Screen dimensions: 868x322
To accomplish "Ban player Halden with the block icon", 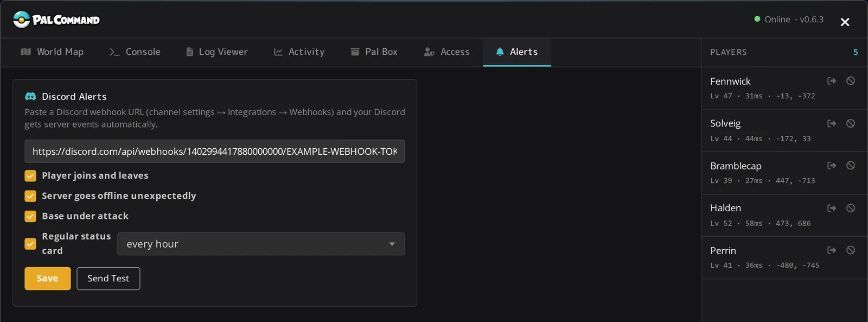I will [x=851, y=208].
